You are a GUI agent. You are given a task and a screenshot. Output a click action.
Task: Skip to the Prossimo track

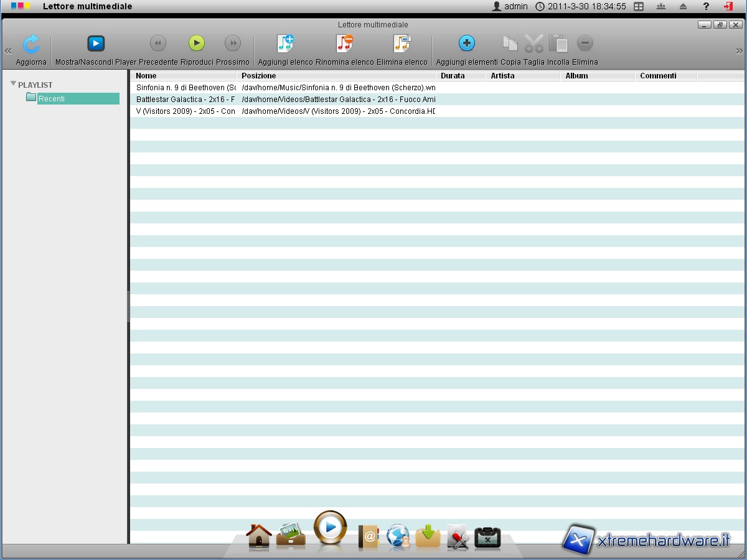tap(233, 44)
